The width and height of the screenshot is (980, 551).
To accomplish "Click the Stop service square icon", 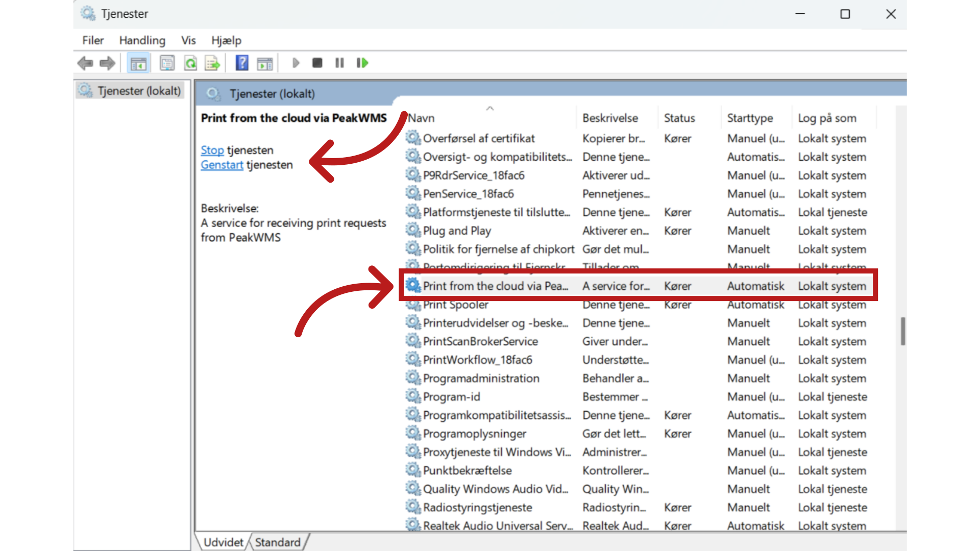I will point(317,63).
